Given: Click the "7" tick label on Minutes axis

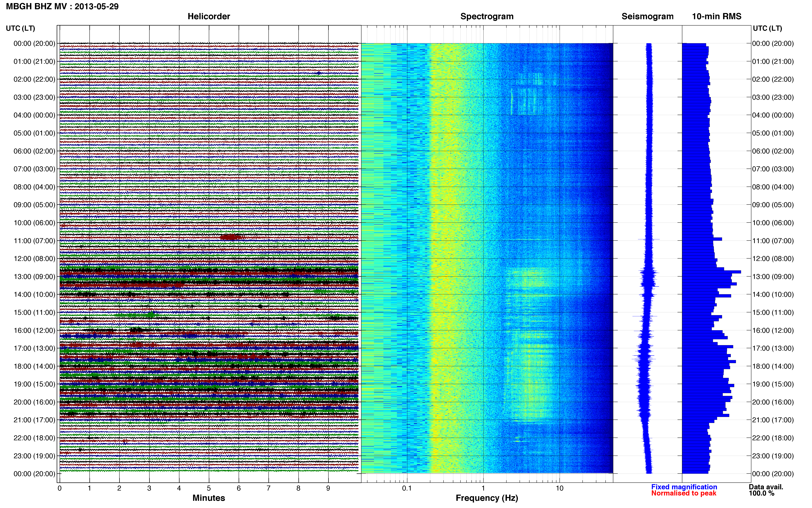Looking at the screenshot, I should tap(269, 488).
